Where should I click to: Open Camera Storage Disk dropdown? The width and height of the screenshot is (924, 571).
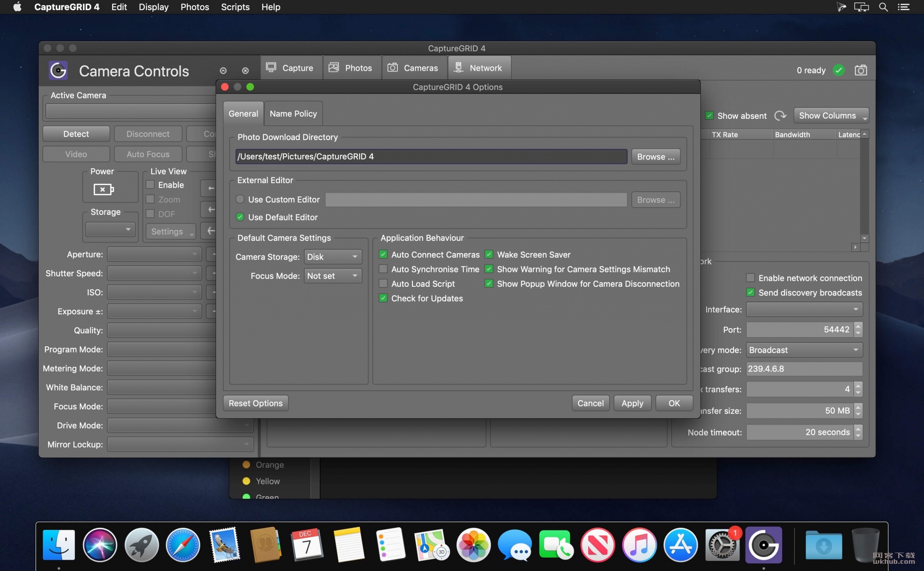click(x=333, y=257)
